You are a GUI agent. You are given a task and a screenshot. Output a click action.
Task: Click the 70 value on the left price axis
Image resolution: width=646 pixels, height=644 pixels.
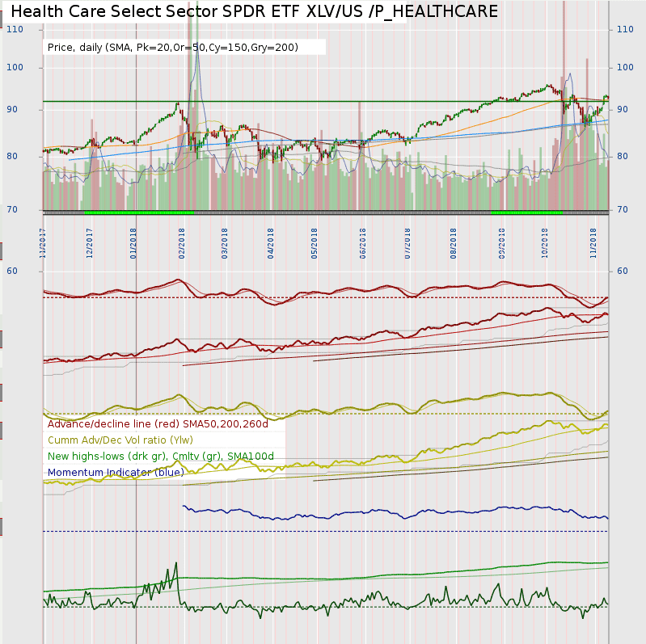tap(12, 209)
